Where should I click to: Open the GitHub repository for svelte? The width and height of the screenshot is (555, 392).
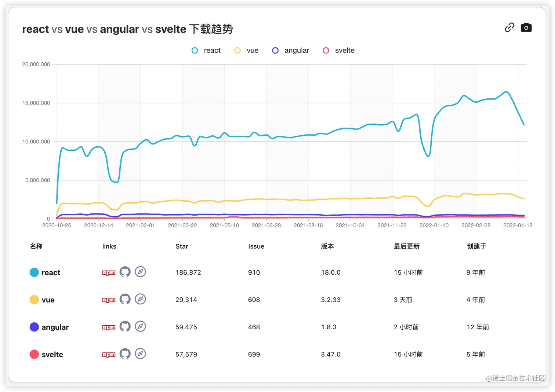pyautogui.click(x=125, y=354)
